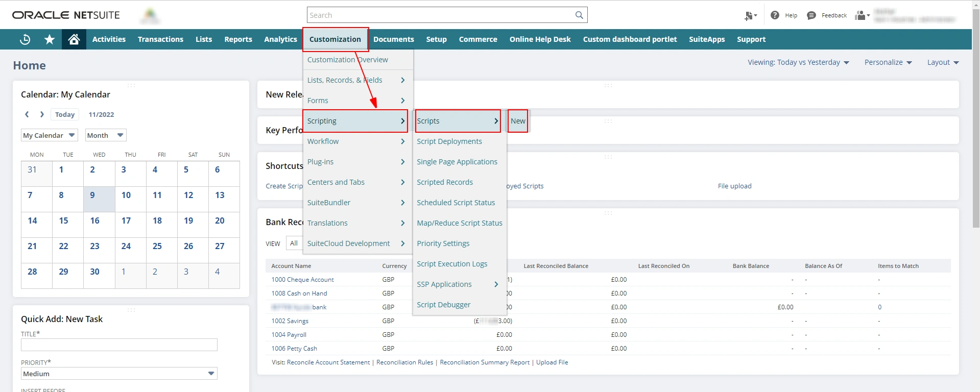
Task: Click the search magnifier icon
Action: 579,15
